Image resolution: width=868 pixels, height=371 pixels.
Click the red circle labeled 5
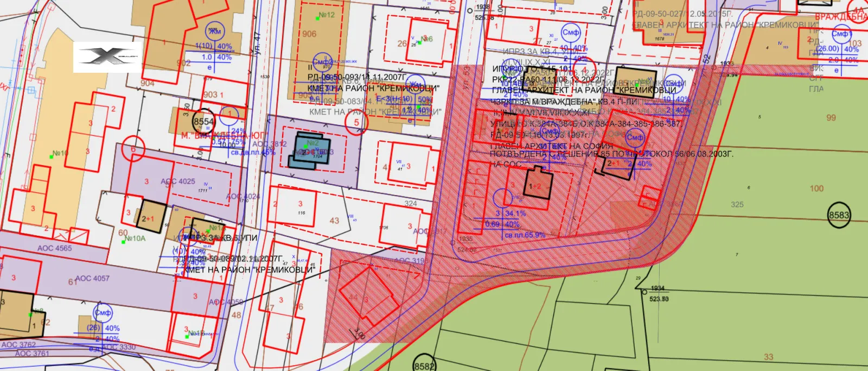356,122
